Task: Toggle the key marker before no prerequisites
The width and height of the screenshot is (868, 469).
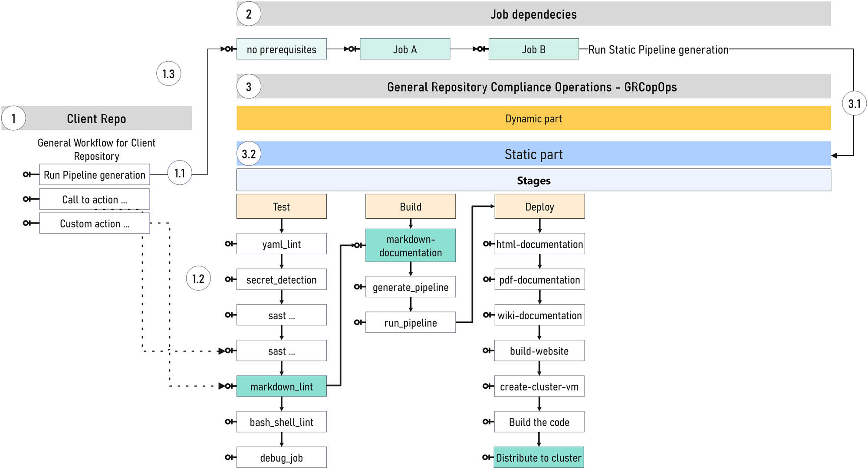Action: [227, 49]
